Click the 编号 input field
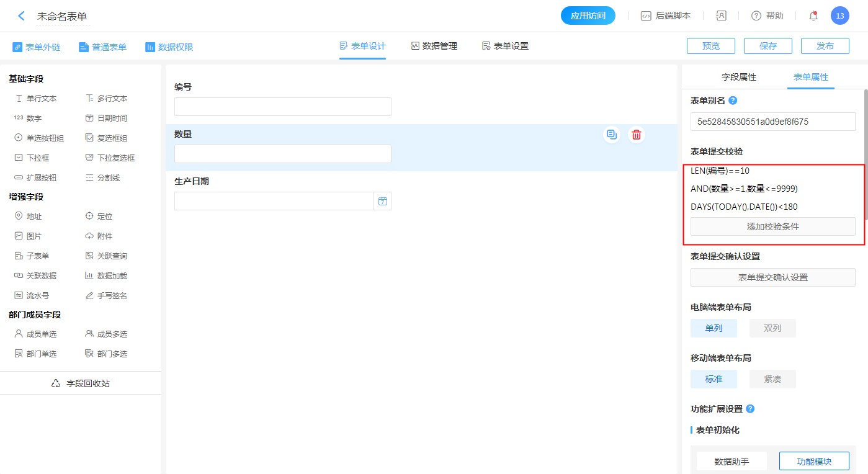868x474 pixels. (282, 107)
